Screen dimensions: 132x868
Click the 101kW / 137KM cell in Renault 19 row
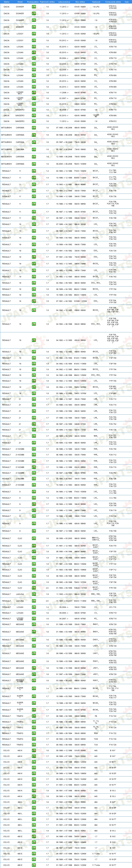(x=80, y=302)
